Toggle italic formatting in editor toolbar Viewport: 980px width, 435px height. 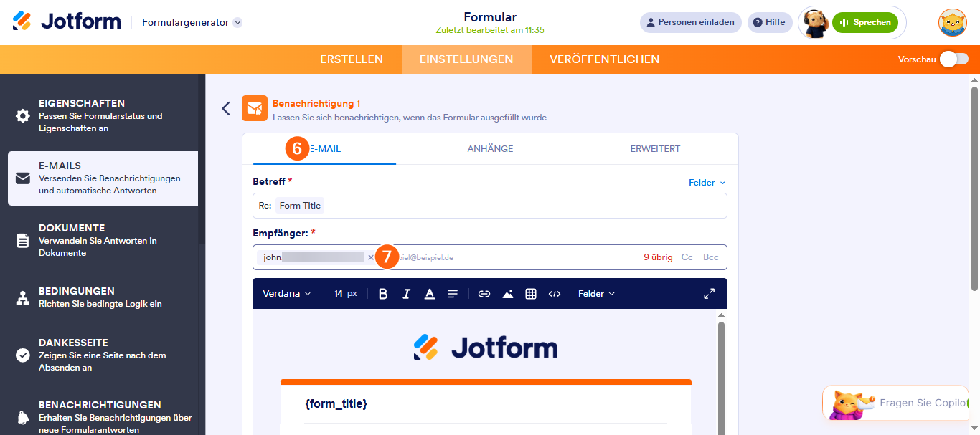406,294
